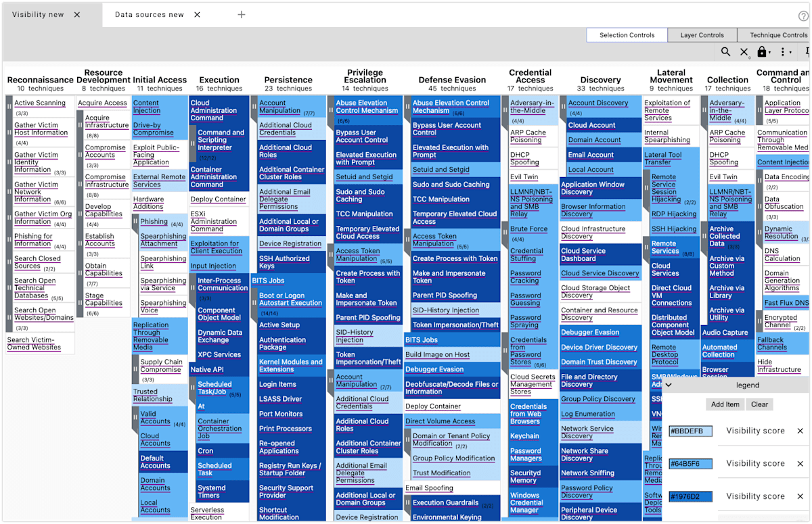
Task: Select Network Sniffing in the Discovery column
Action: [x=600, y=473]
